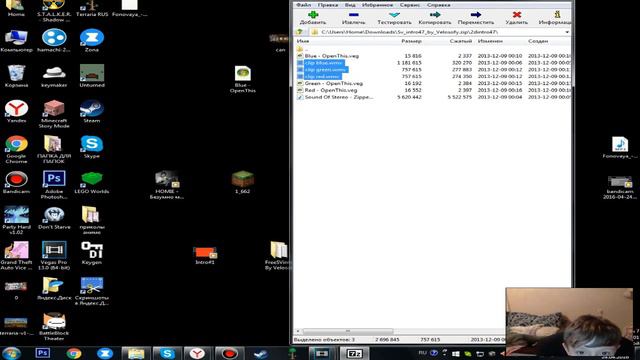Click the Корзина recycle bin icon
This screenshot has height=360, width=640.
coord(16,76)
